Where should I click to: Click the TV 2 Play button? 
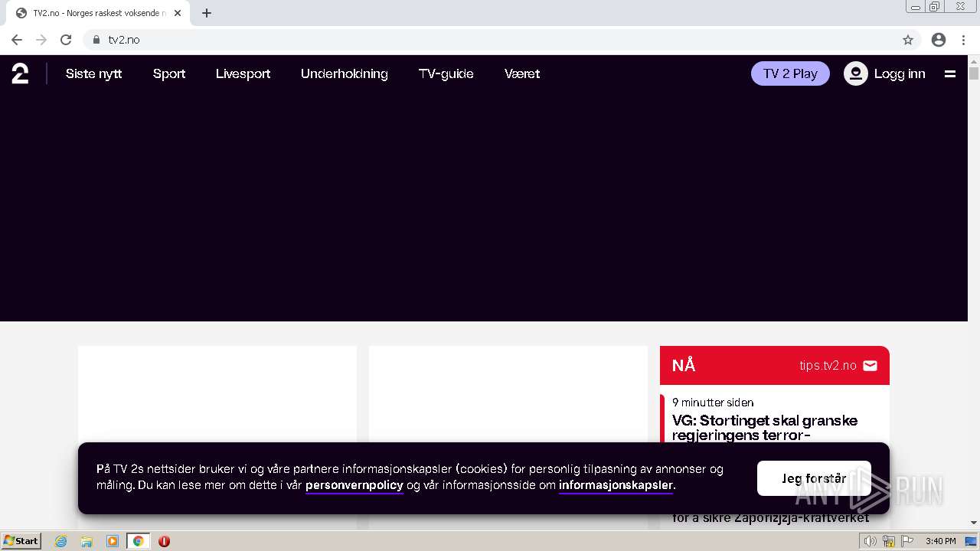click(x=790, y=73)
